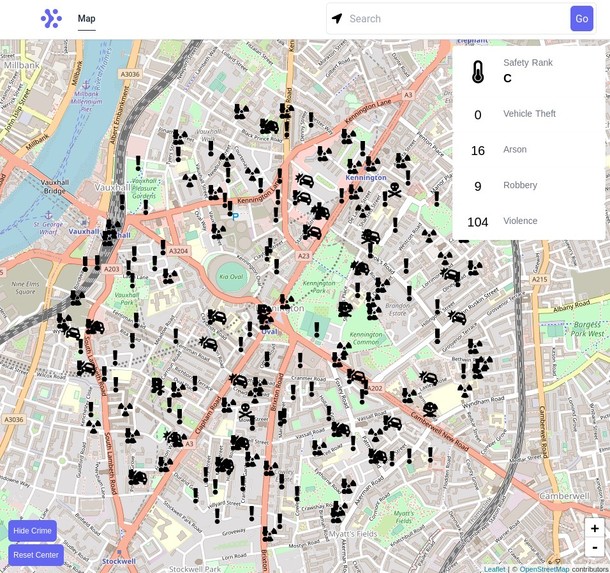The height and width of the screenshot is (573, 610).
Task: Click the location arrow icon beside Search
Action: (x=337, y=18)
